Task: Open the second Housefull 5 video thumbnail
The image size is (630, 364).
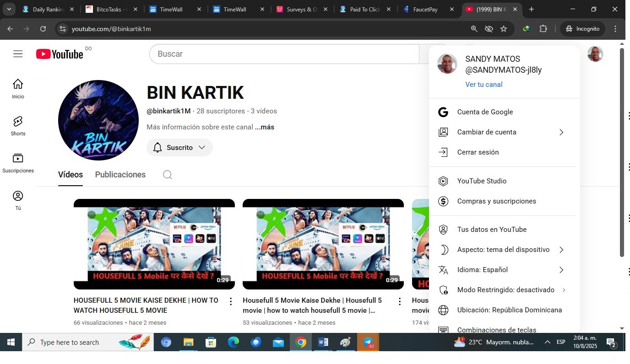Action: 323,244
